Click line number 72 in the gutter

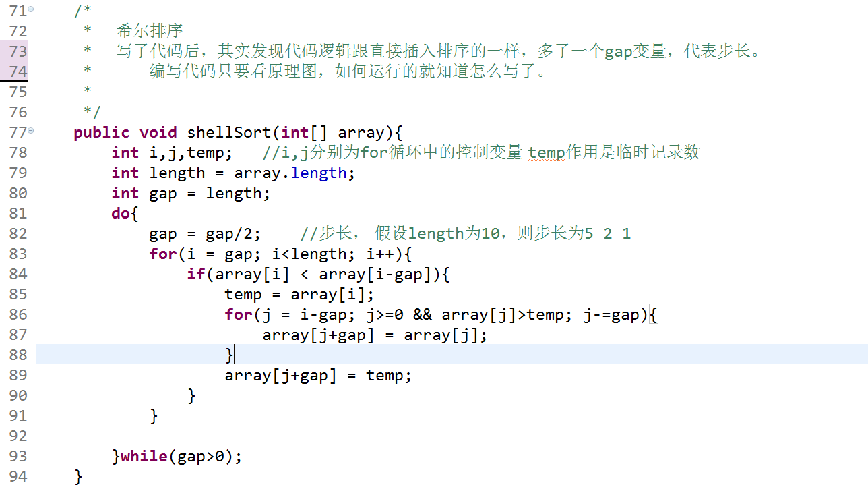tap(18, 31)
